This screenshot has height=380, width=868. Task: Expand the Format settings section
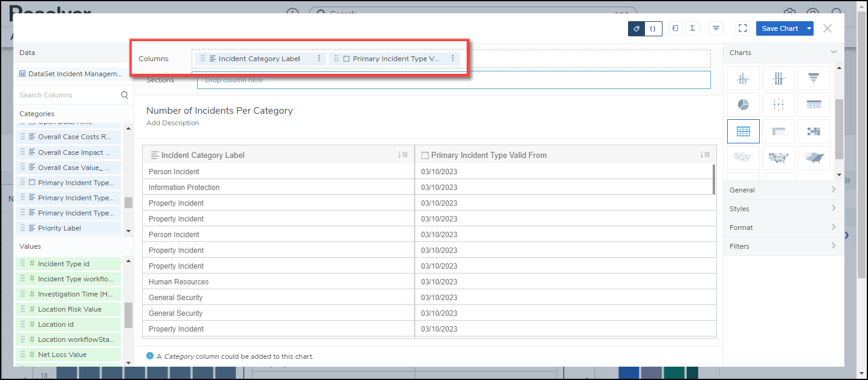pyautogui.click(x=783, y=228)
